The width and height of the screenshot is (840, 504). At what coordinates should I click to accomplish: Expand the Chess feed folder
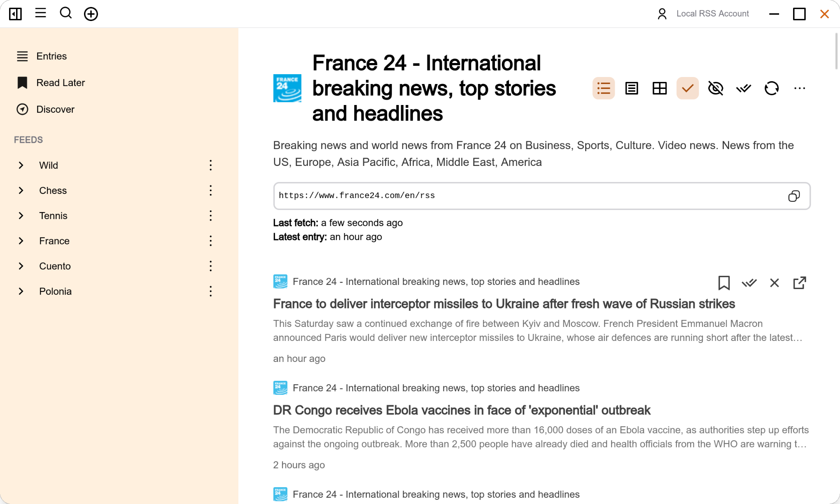point(21,190)
